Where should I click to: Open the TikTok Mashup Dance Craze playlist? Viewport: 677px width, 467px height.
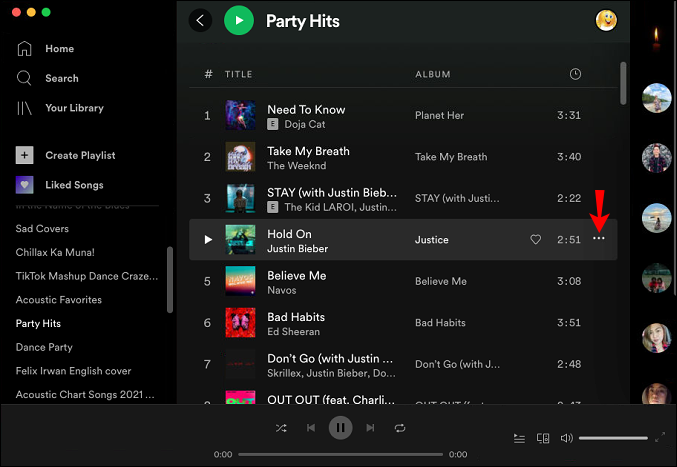pos(87,276)
